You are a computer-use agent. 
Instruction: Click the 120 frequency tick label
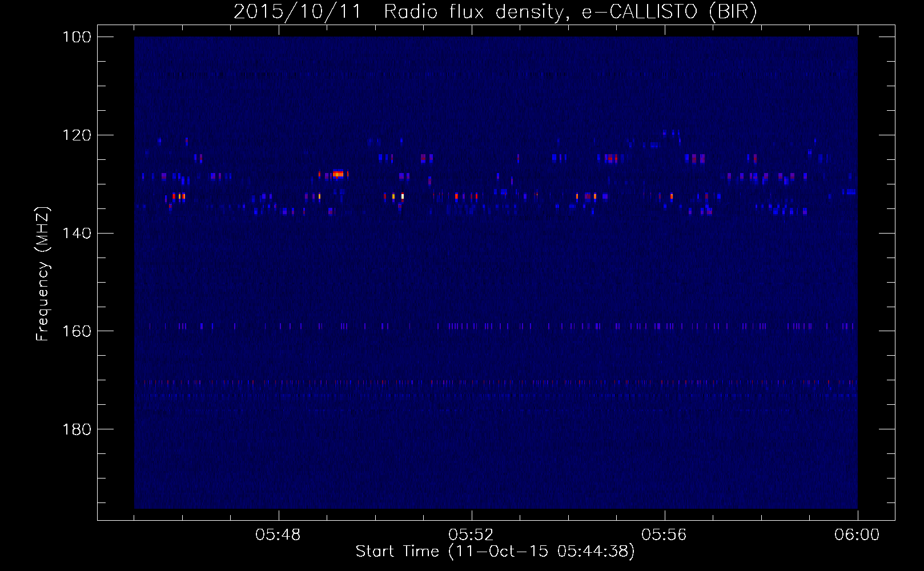point(77,135)
